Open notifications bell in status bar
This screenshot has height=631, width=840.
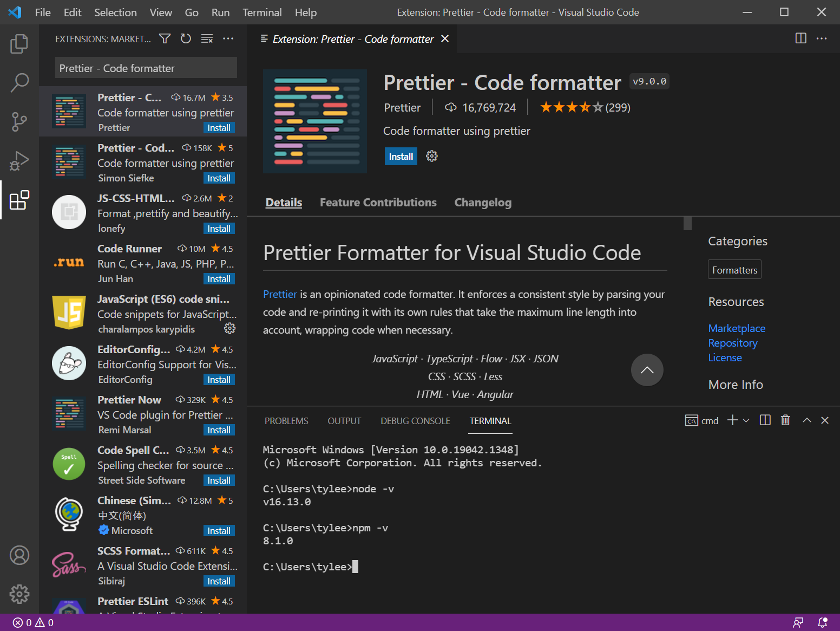tap(823, 623)
